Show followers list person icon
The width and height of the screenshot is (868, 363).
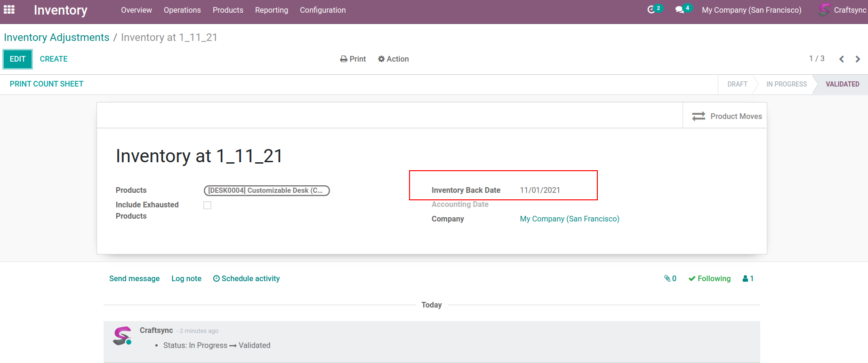[x=748, y=278]
